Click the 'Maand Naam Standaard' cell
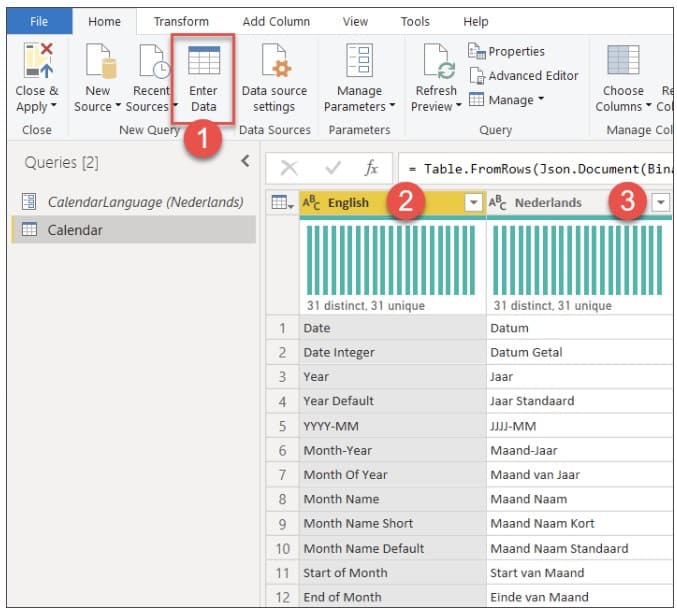 click(579, 549)
